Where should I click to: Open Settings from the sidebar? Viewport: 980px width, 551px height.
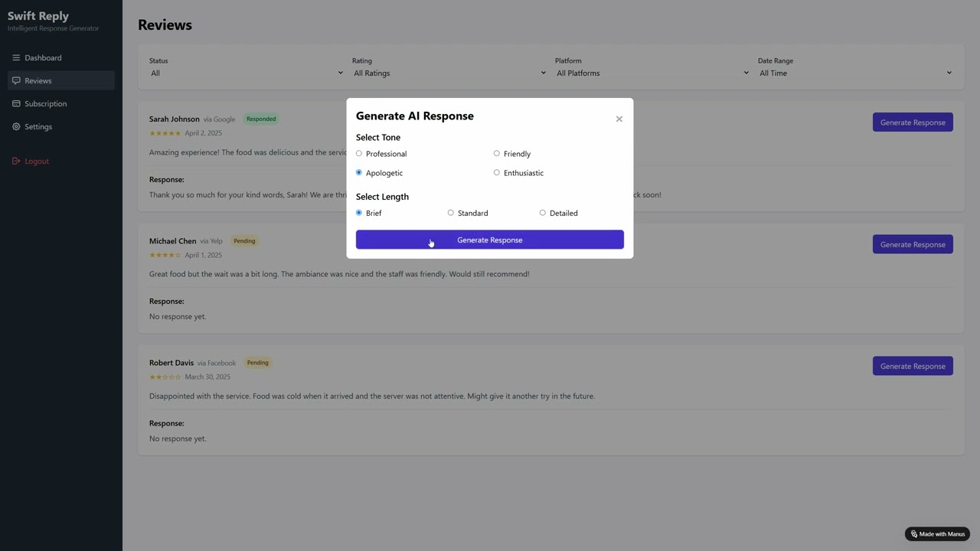pos(61,126)
